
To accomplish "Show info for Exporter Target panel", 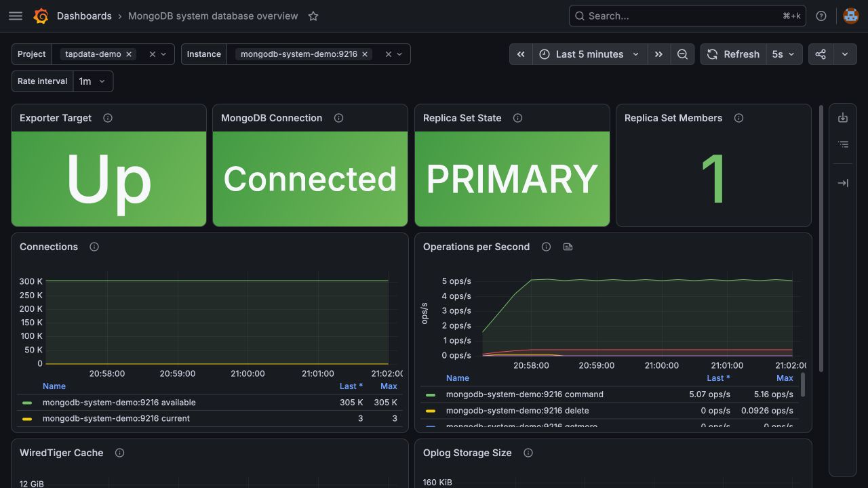I will coord(108,118).
